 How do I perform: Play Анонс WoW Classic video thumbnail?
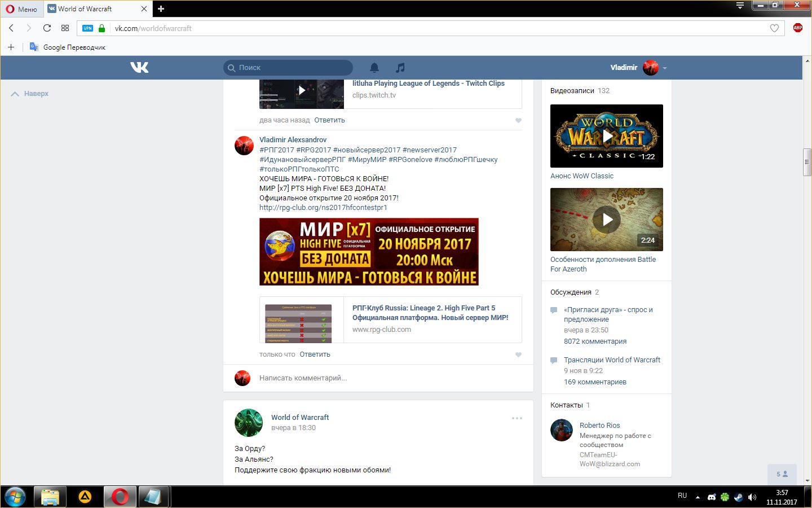coord(607,136)
